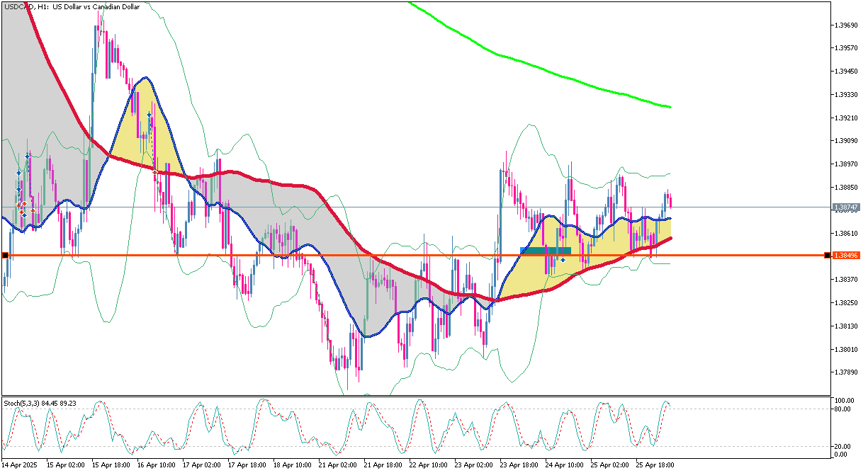Click the 1.39570 price axis label
868x473 pixels.
847,49
